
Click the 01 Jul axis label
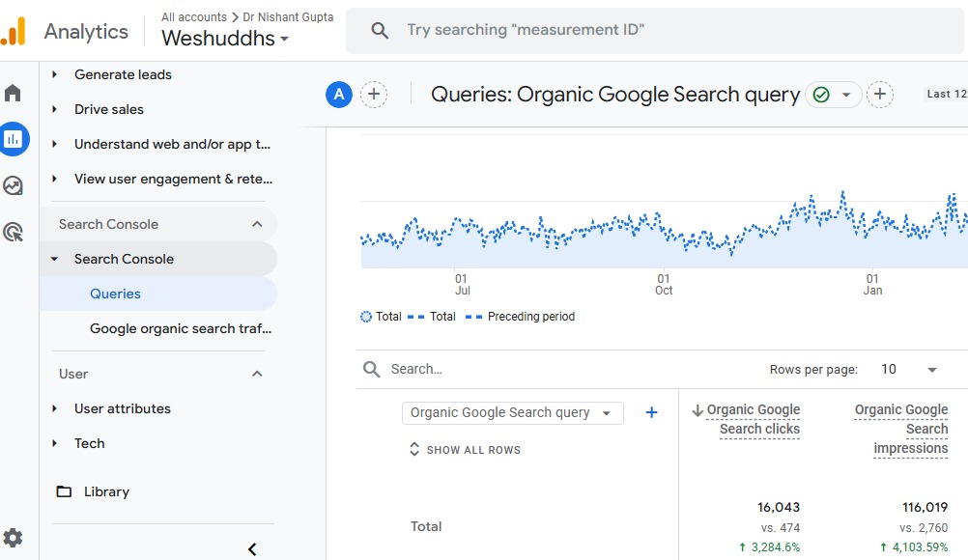[x=462, y=284]
